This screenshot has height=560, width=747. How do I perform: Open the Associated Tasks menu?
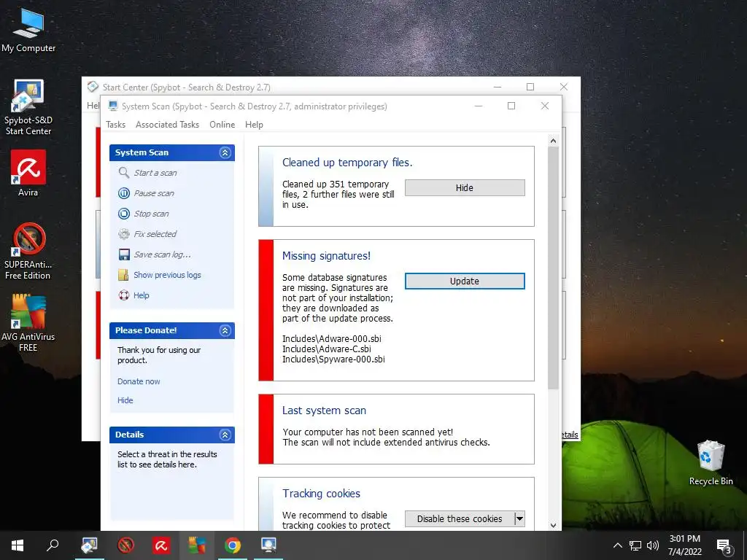point(167,124)
